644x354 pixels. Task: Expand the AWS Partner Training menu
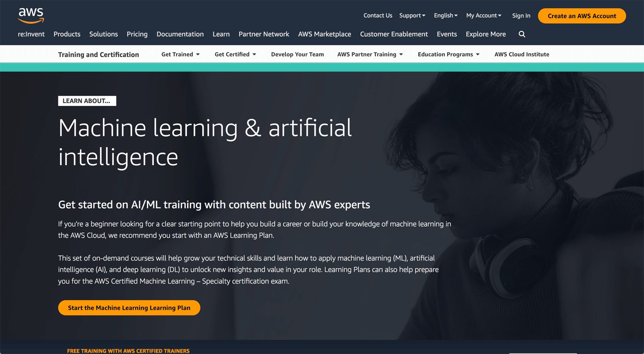[370, 54]
